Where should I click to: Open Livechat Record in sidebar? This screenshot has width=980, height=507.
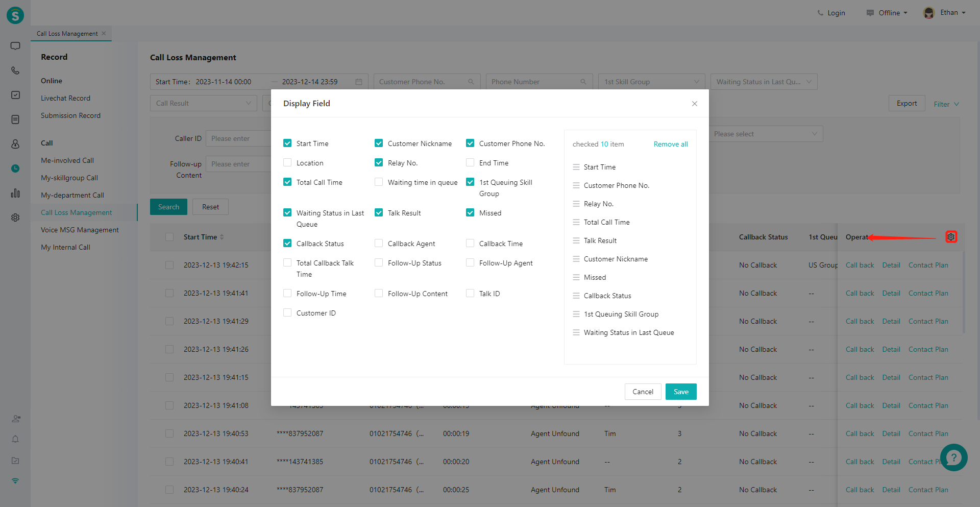(65, 98)
